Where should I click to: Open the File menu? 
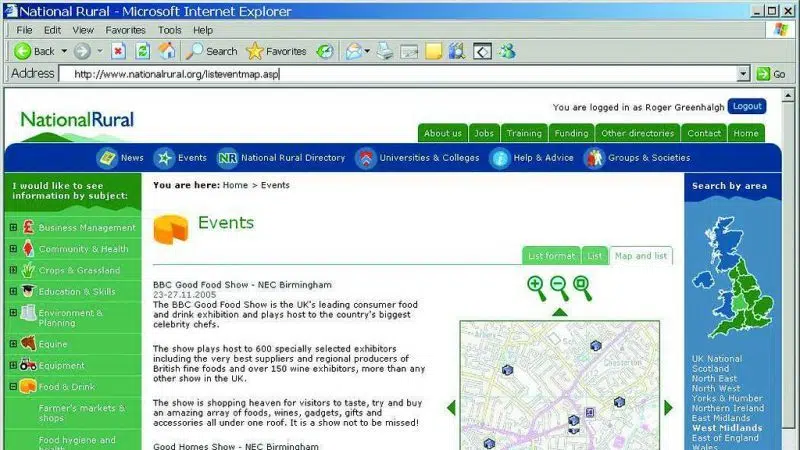coord(24,30)
